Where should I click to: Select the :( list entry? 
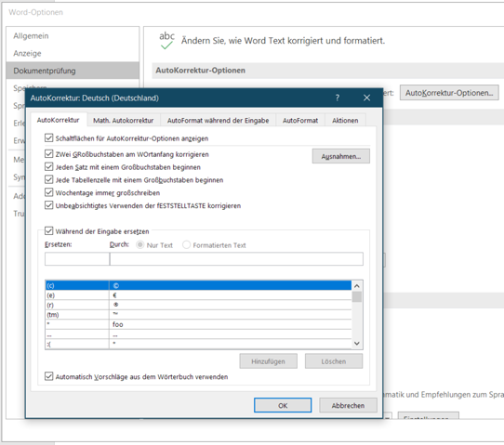click(x=198, y=344)
